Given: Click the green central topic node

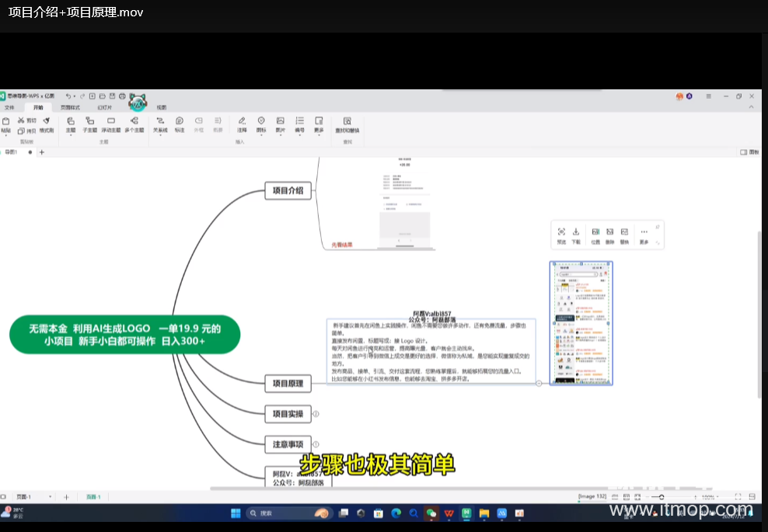Looking at the screenshot, I should point(124,335).
